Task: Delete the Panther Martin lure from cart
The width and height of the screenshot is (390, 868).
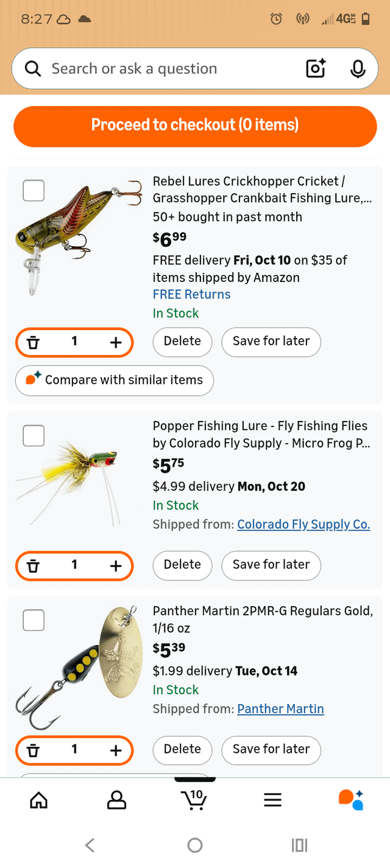Action: click(x=182, y=749)
